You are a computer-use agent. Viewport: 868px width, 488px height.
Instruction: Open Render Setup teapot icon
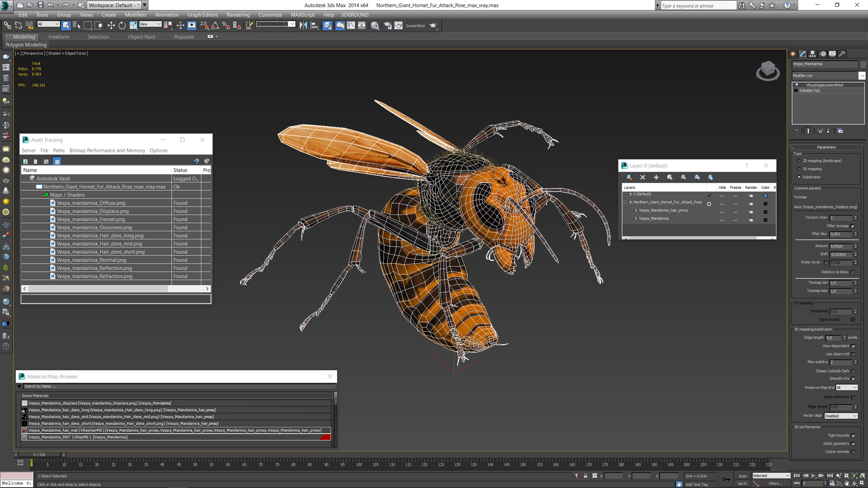[387, 26]
